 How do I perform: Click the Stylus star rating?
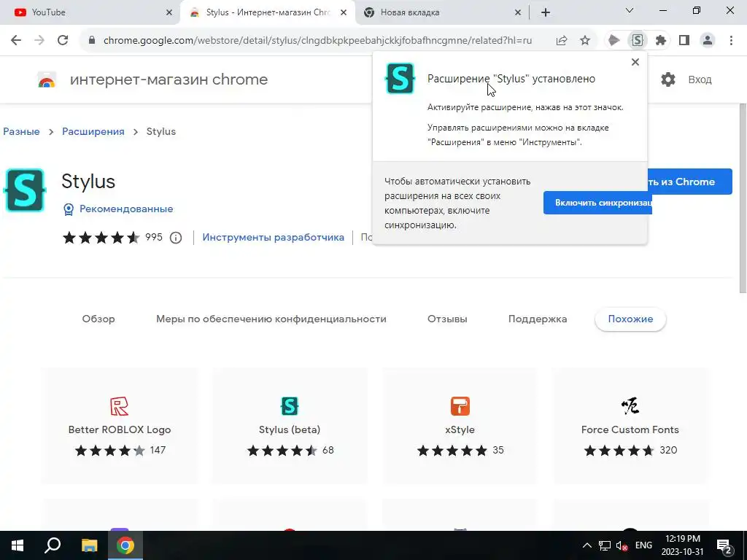click(x=101, y=238)
